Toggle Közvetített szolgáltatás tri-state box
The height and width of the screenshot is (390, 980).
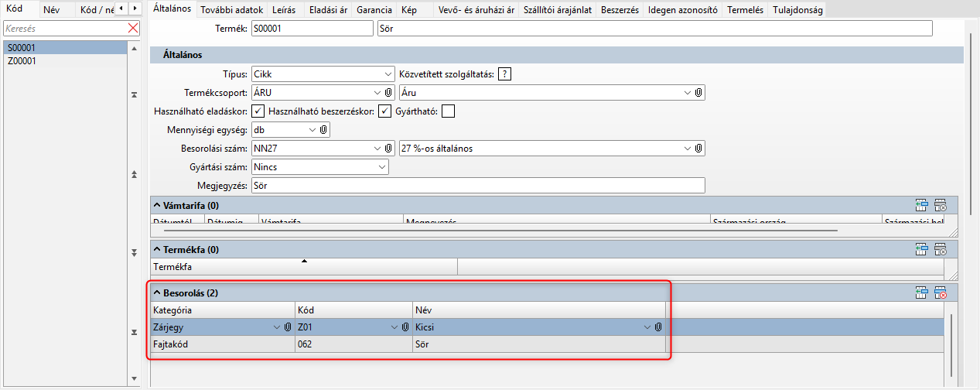coord(505,74)
